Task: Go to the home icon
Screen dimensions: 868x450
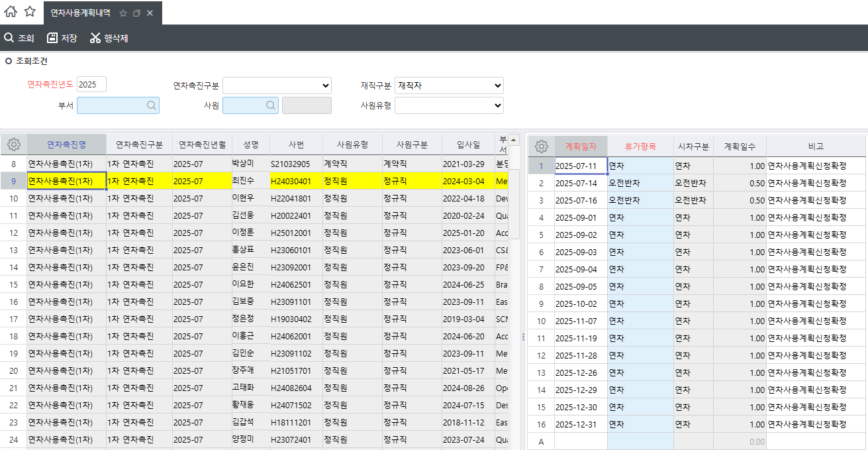Action: 11,11
